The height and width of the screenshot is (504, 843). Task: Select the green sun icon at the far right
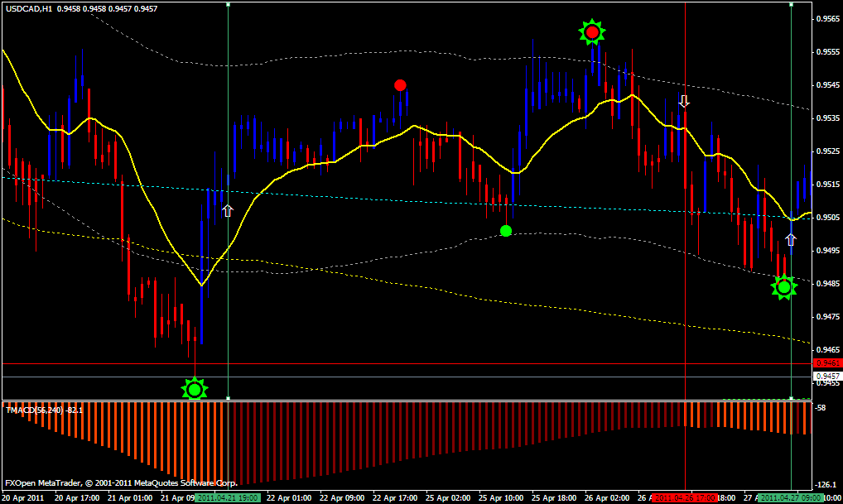tap(783, 287)
